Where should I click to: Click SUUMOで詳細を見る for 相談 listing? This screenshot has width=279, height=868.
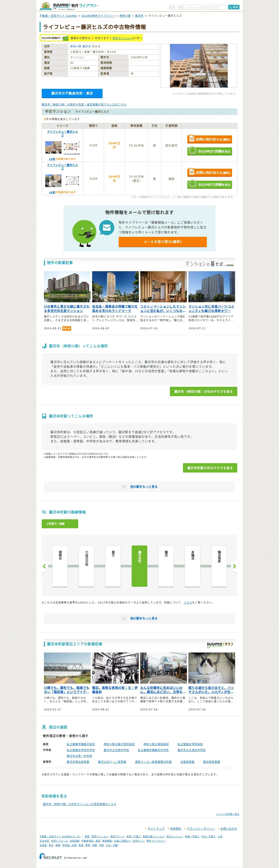point(210,185)
